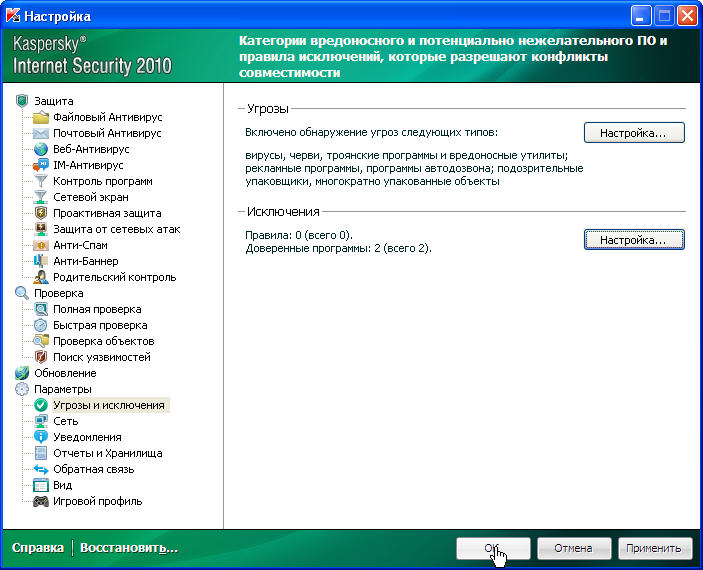703x570 pixels.
Task: Open Вид settings
Action: (62, 485)
